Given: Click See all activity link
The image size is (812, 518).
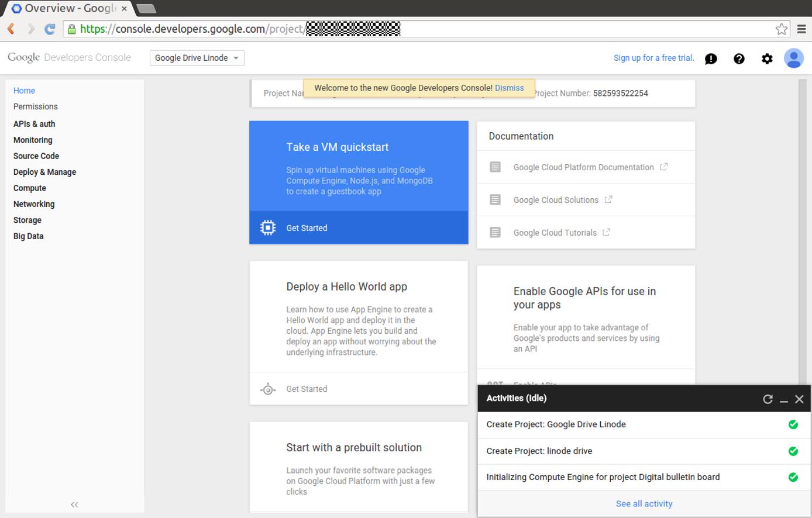Looking at the screenshot, I should point(644,503).
